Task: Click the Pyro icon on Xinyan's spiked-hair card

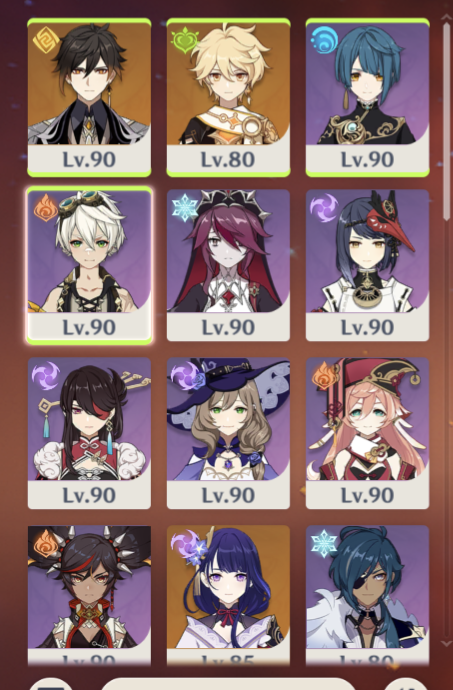Action: 46,543
